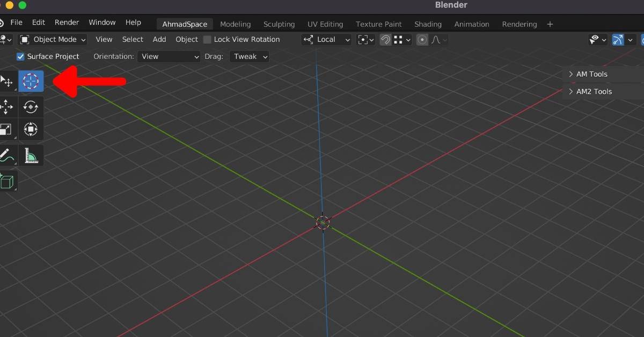The image size is (644, 337).
Task: Select the Annotate tool
Action: point(8,155)
